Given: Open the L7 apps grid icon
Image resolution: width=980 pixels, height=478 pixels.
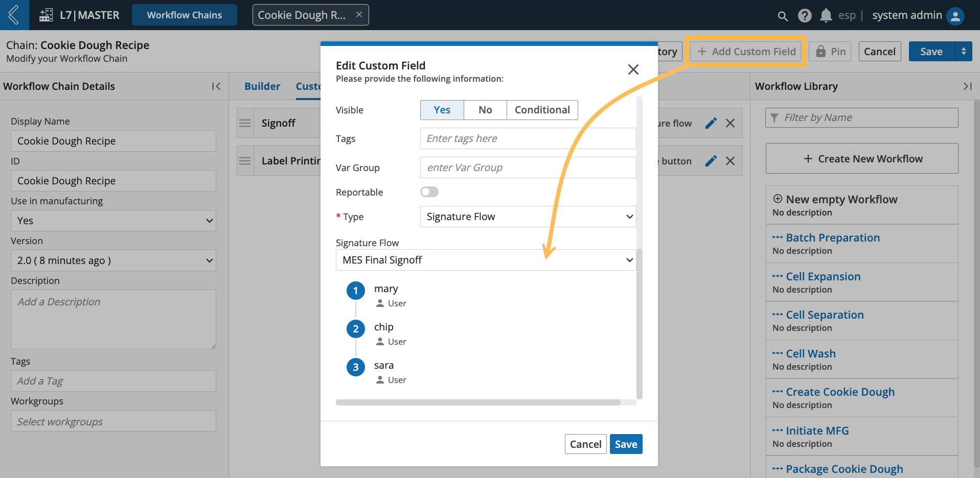Looking at the screenshot, I should (46, 15).
